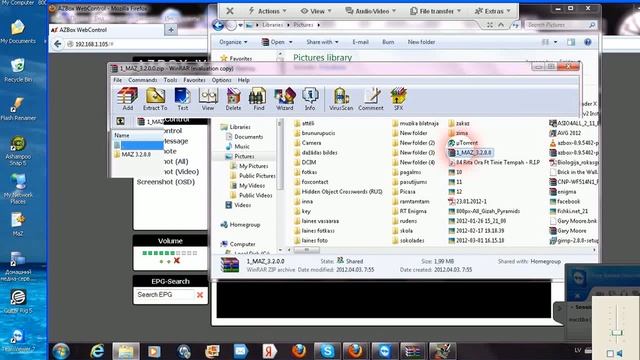This screenshot has height=360, width=640.
Task: Click Windows Start button
Action: 61,351
